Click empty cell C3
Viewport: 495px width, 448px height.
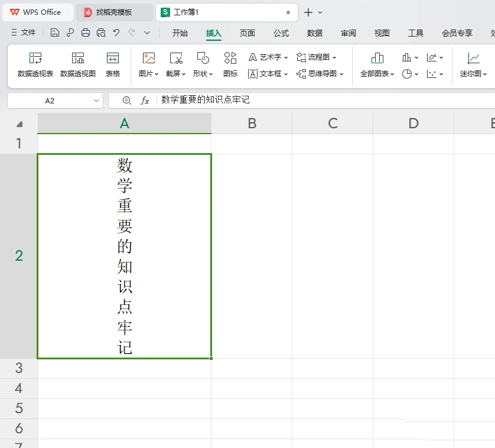[333, 368]
